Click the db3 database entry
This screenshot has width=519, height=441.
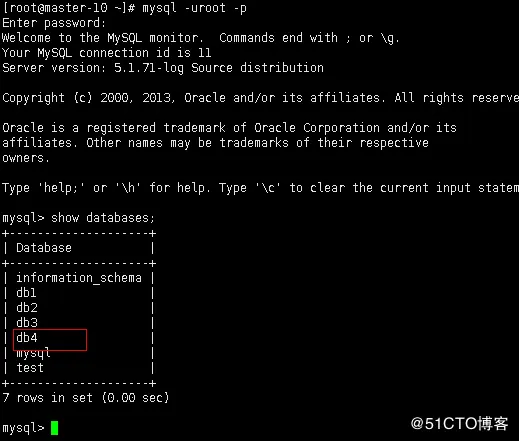coord(27,323)
